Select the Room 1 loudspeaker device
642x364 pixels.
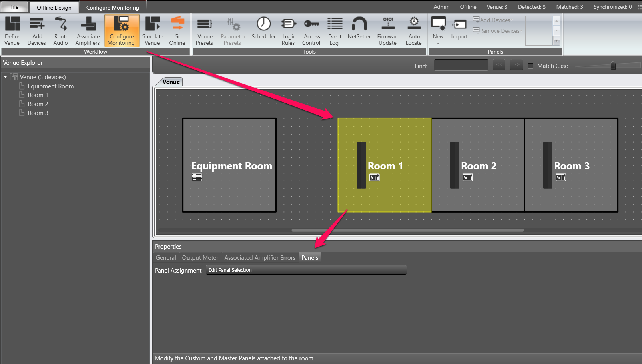coord(361,165)
